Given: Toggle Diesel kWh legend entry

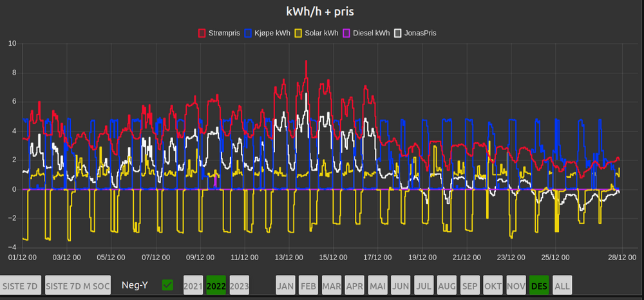Looking at the screenshot, I should coord(366,33).
